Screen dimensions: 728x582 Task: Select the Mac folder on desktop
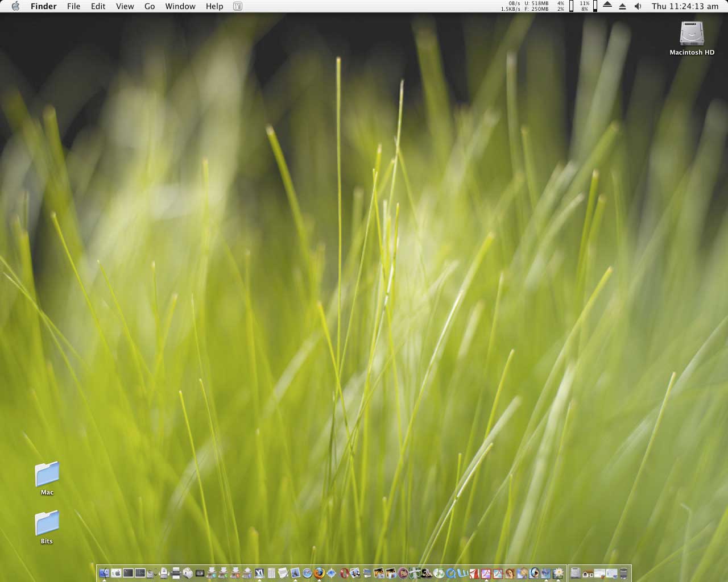pos(47,475)
